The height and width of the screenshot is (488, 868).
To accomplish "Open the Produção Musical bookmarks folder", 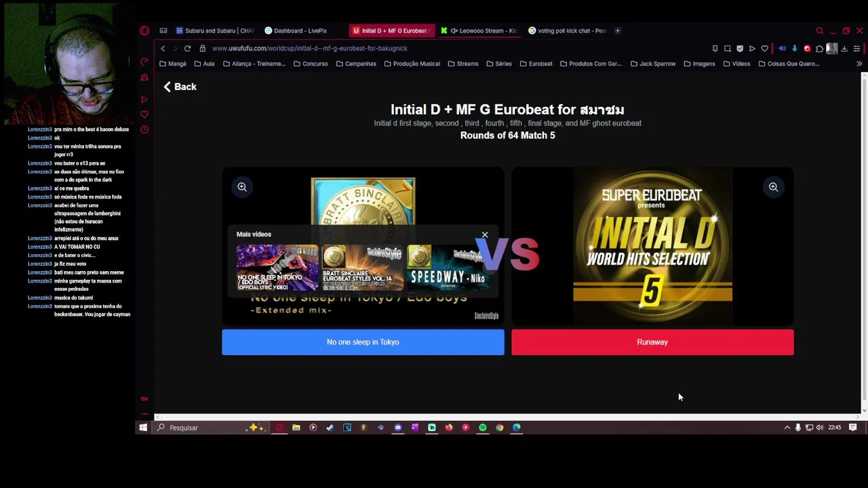I will pyautogui.click(x=412, y=64).
